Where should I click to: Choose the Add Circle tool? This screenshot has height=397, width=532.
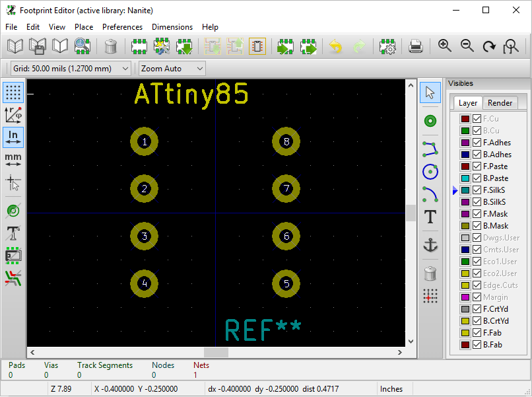430,172
